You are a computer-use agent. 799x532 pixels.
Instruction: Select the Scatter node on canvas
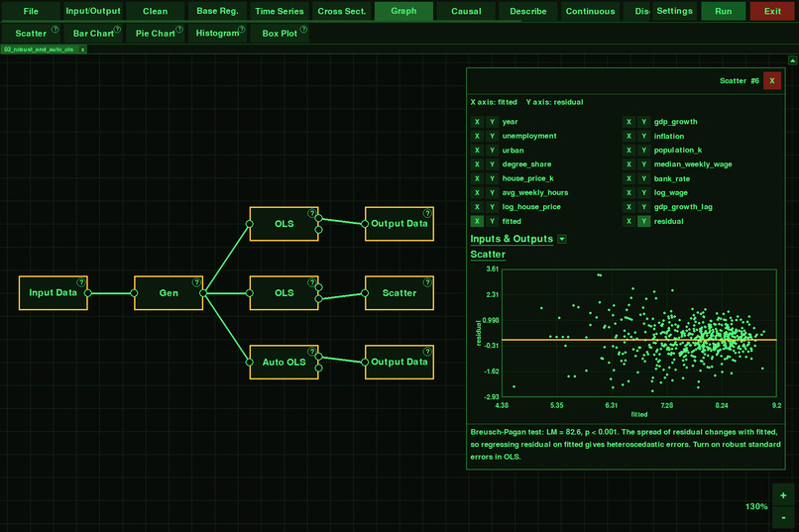(399, 293)
